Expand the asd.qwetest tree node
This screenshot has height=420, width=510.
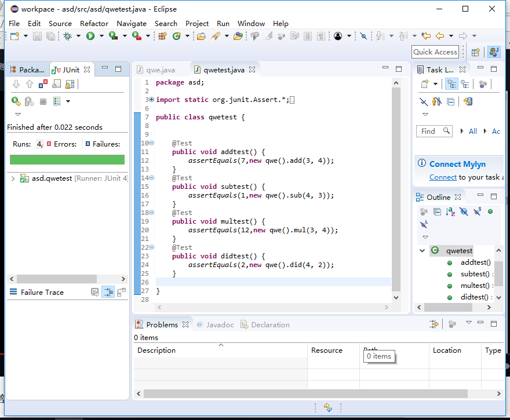click(13, 178)
